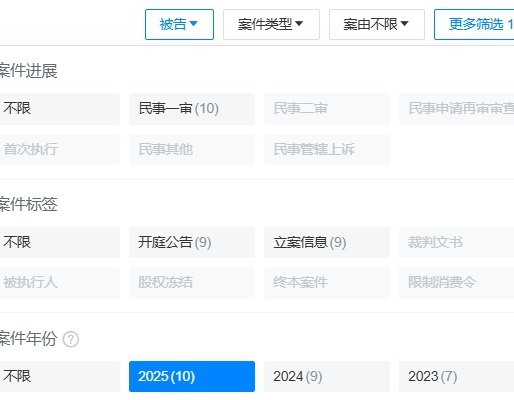The height and width of the screenshot is (400, 514).
Task: Click the help icon beside 案件年份
Action: (71, 340)
